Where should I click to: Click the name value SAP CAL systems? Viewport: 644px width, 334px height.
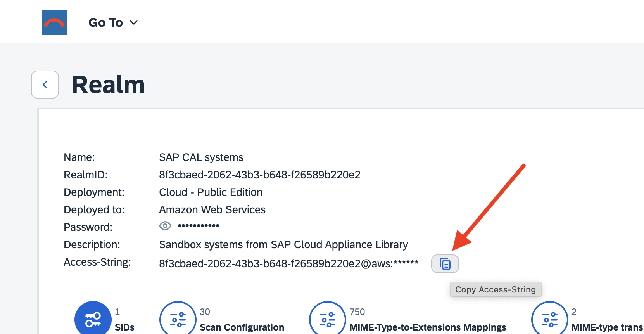pyautogui.click(x=201, y=157)
